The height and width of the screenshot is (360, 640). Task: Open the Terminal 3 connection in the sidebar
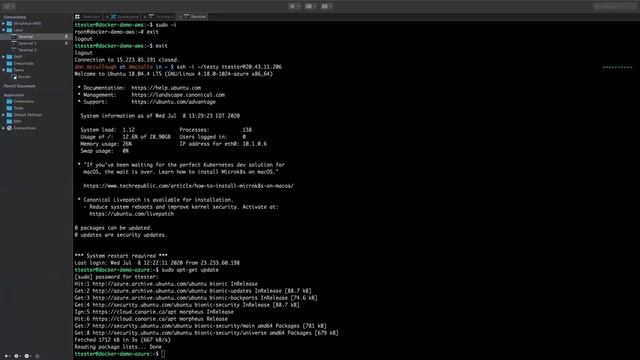point(27,50)
